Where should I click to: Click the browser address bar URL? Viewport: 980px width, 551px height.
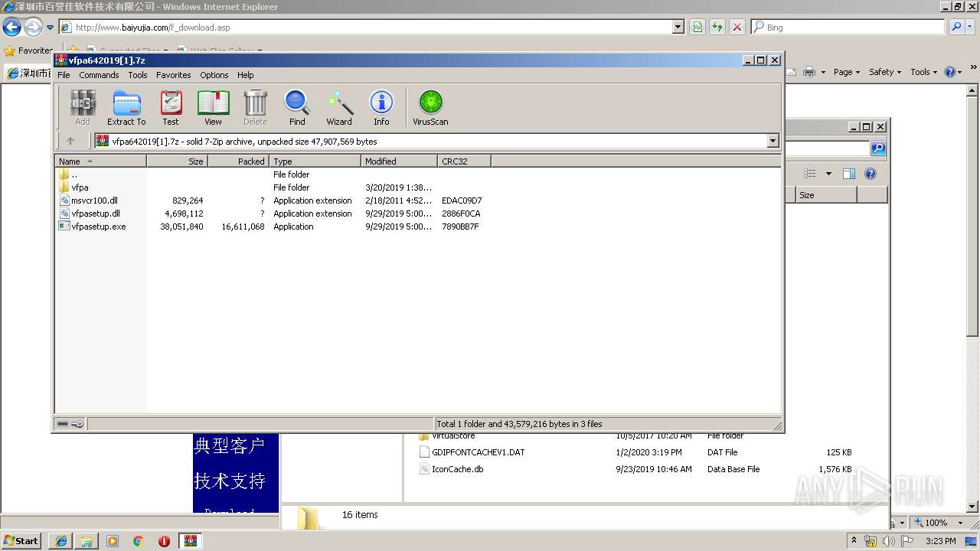pyautogui.click(x=153, y=28)
